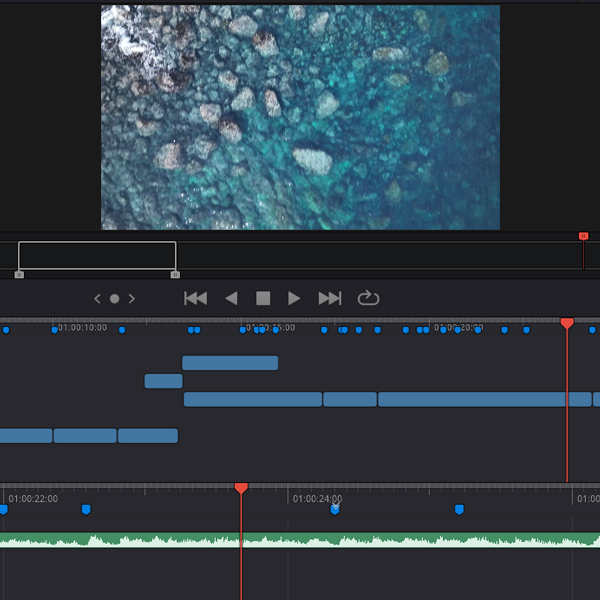This screenshot has height=600, width=600.
Task: Click the right handle of the scrubber range box
Action: (x=175, y=274)
